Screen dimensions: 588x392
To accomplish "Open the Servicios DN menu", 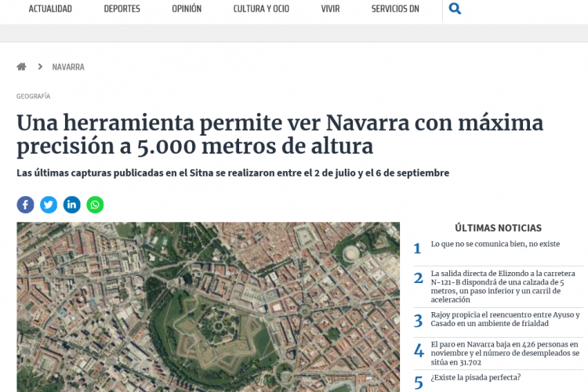I will (395, 9).
